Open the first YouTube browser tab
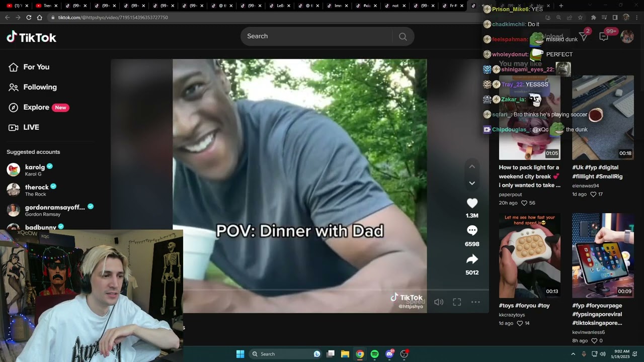Screen dimensions: 644x362 point(17,6)
